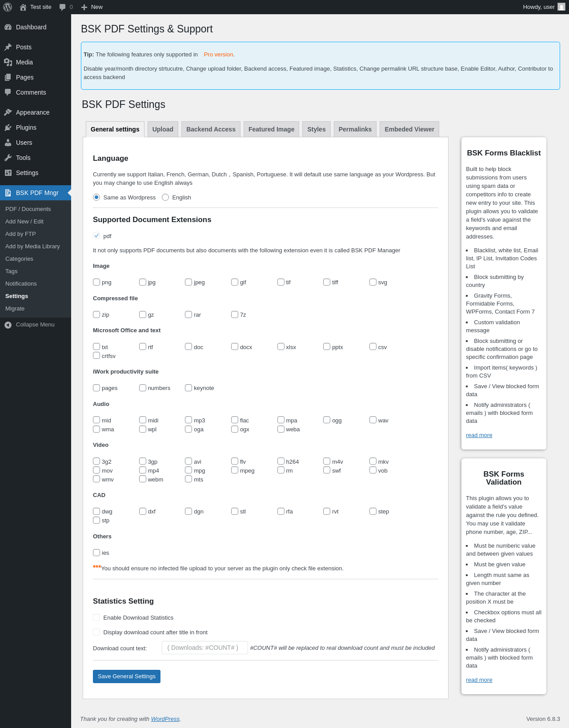This screenshot has height=728, width=569.
Task: Click Save General Settings button
Action: pos(127,676)
